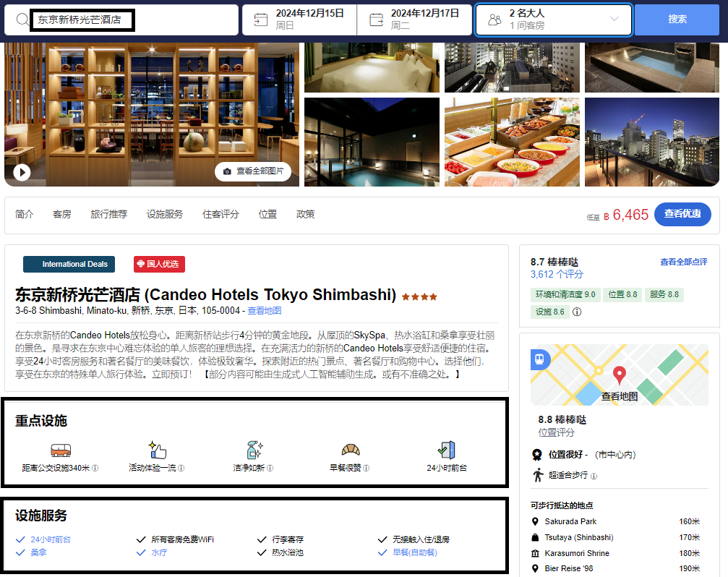This screenshot has width=728, height=577.
Task: Switch to the 政策 tab
Action: [305, 214]
